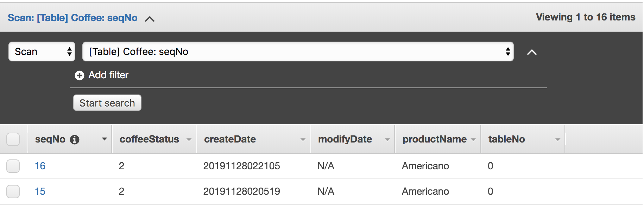Open item link 16
Image resolution: width=644 pixels, height=206 pixels.
40,166
